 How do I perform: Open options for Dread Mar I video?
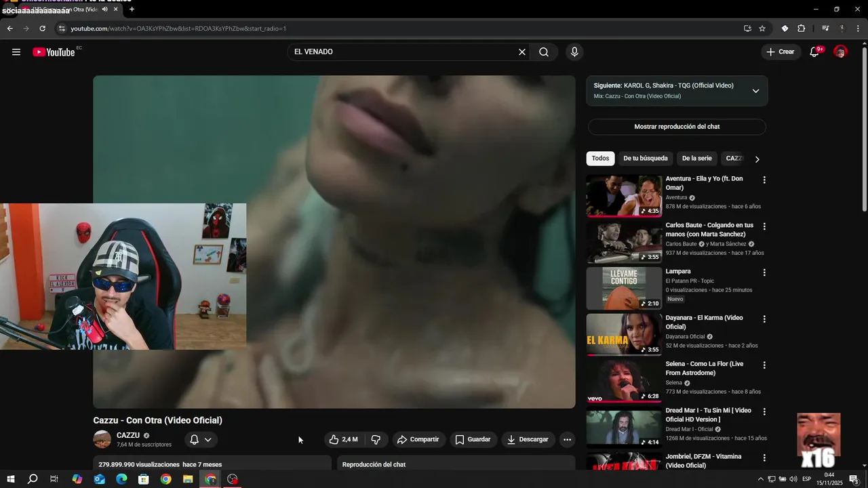click(764, 411)
